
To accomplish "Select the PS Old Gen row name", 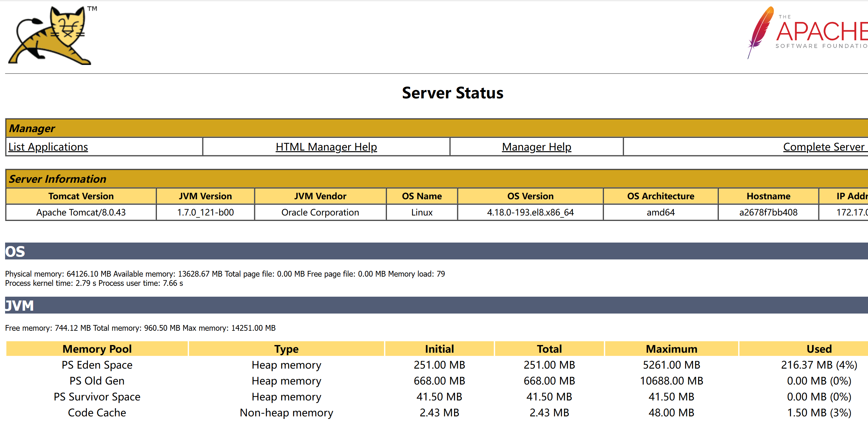I will click(x=97, y=381).
